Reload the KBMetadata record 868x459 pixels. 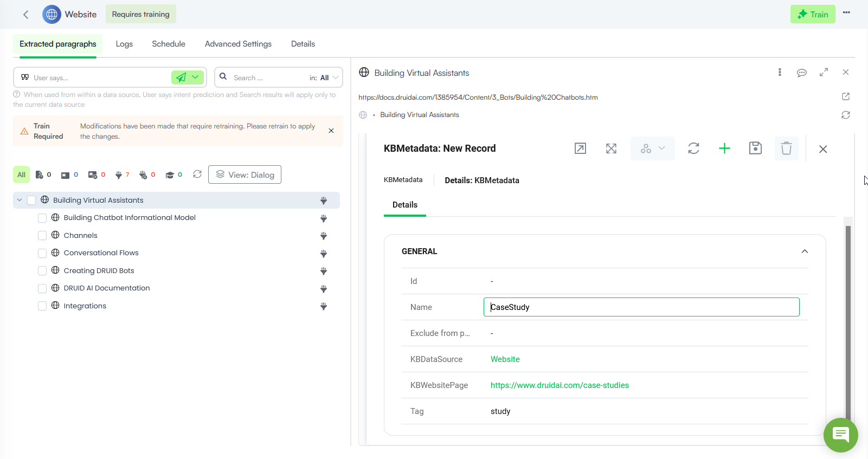pyautogui.click(x=693, y=148)
